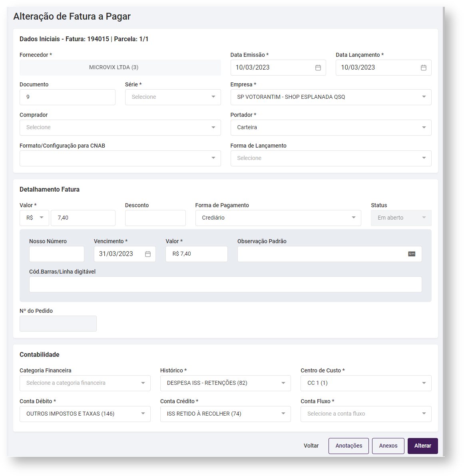Open the Data Emissão calendar picker
Screen dimensions: 464x476
point(318,68)
